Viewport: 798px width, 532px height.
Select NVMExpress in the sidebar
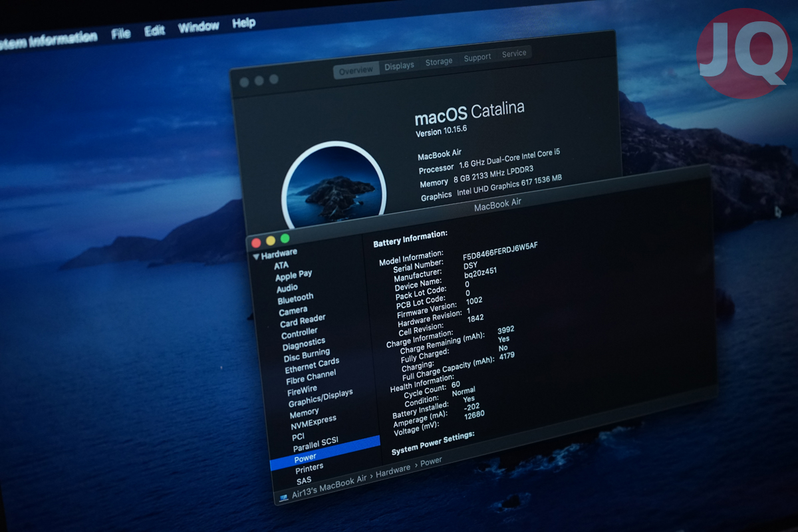click(x=313, y=422)
